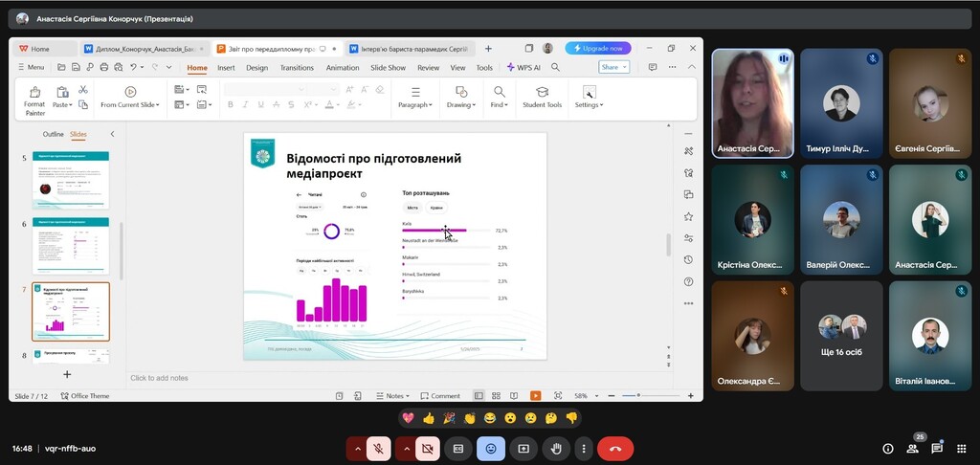The width and height of the screenshot is (980, 465).
Task: Leave the call with the red hang-up button
Action: (x=614, y=448)
